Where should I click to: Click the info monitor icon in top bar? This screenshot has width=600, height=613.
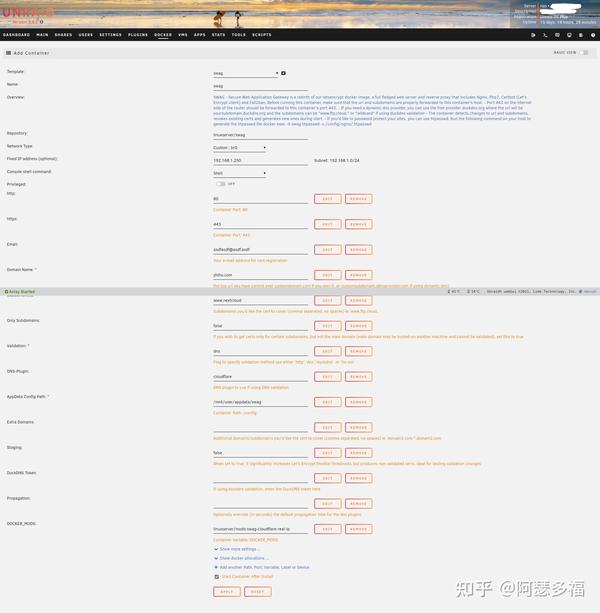click(x=569, y=35)
